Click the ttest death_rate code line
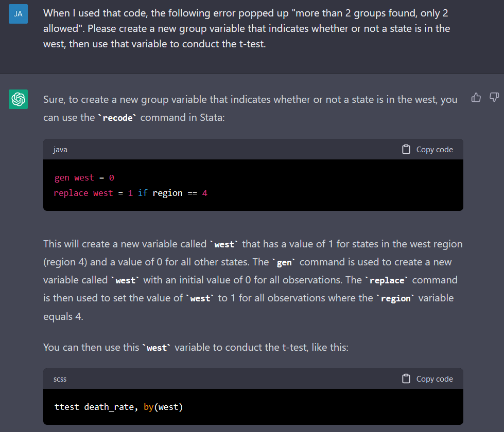The height and width of the screenshot is (432, 504). pyautogui.click(x=118, y=407)
